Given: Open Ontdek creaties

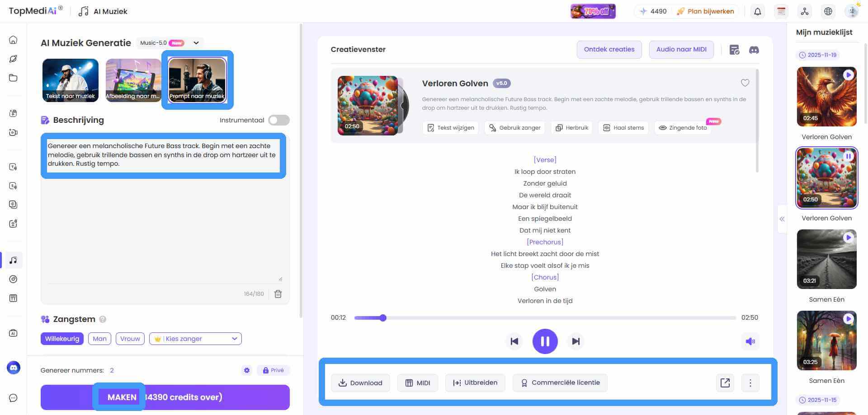Looking at the screenshot, I should (x=609, y=49).
